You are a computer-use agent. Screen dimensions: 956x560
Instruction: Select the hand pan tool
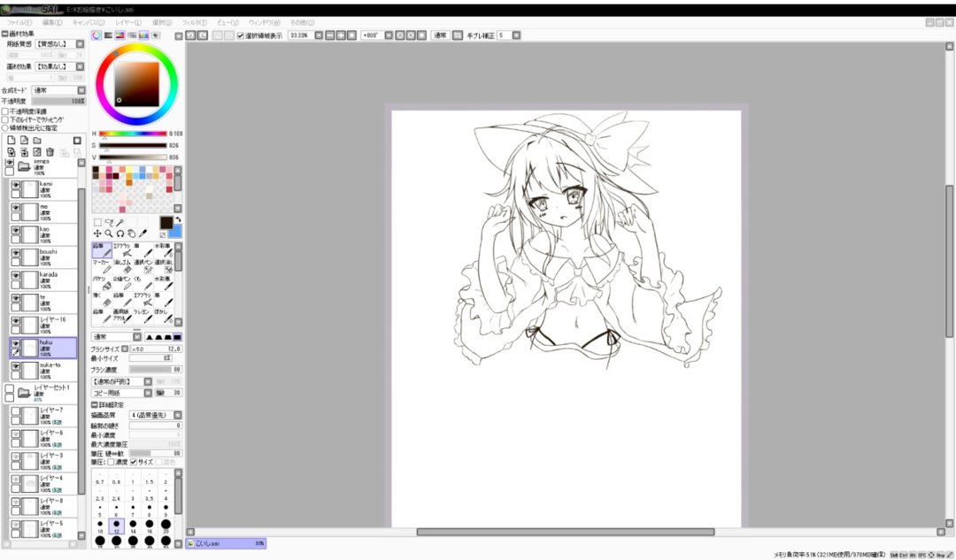pyautogui.click(x=132, y=234)
